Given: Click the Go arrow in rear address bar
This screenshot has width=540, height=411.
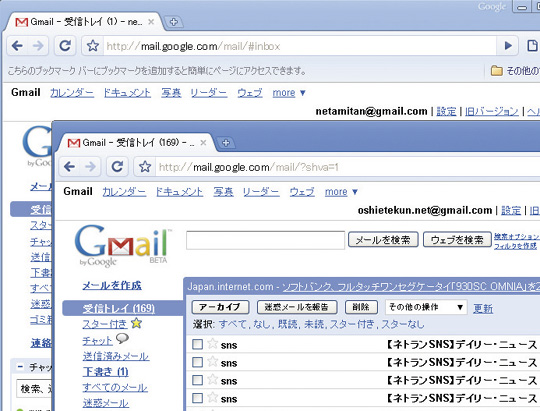Looking at the screenshot, I should [x=508, y=45].
